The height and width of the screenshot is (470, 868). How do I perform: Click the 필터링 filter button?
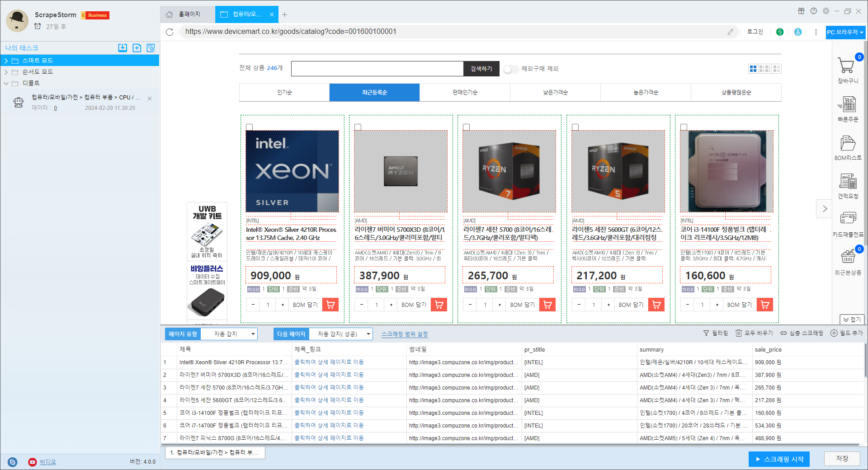716,333
